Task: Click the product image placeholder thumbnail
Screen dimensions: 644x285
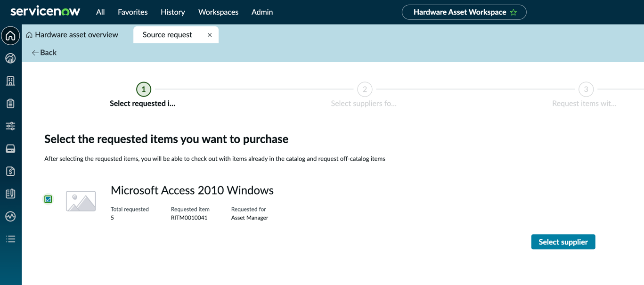Action: tap(81, 201)
